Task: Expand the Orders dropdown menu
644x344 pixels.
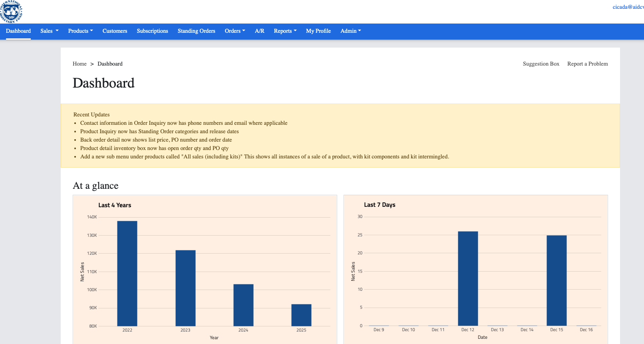Action: click(x=235, y=31)
